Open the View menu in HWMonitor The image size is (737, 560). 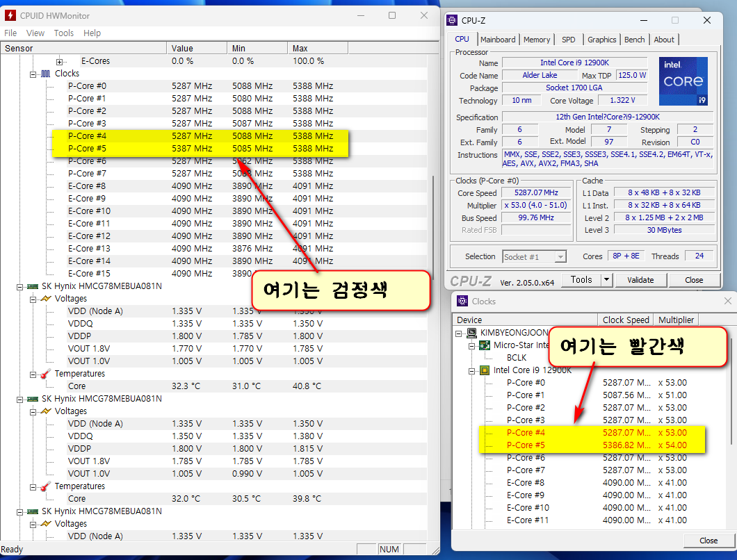[x=35, y=33]
